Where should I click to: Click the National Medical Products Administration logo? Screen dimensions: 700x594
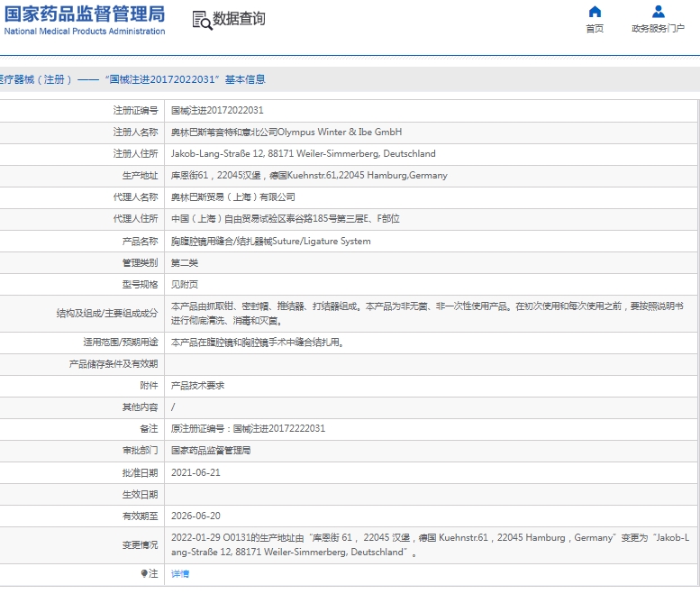point(85,20)
